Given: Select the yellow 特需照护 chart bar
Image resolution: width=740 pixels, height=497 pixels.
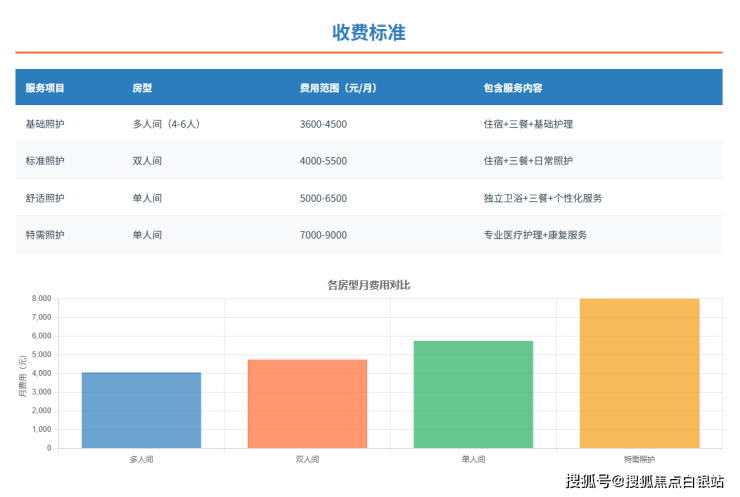Looking at the screenshot, I should 639,373.
